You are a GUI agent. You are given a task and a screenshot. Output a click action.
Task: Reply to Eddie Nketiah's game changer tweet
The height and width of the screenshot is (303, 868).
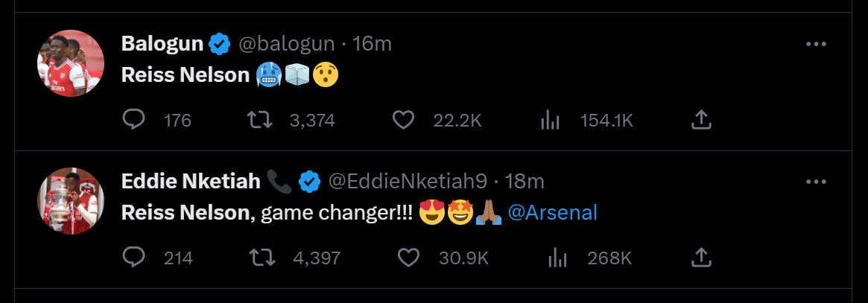pos(133,258)
